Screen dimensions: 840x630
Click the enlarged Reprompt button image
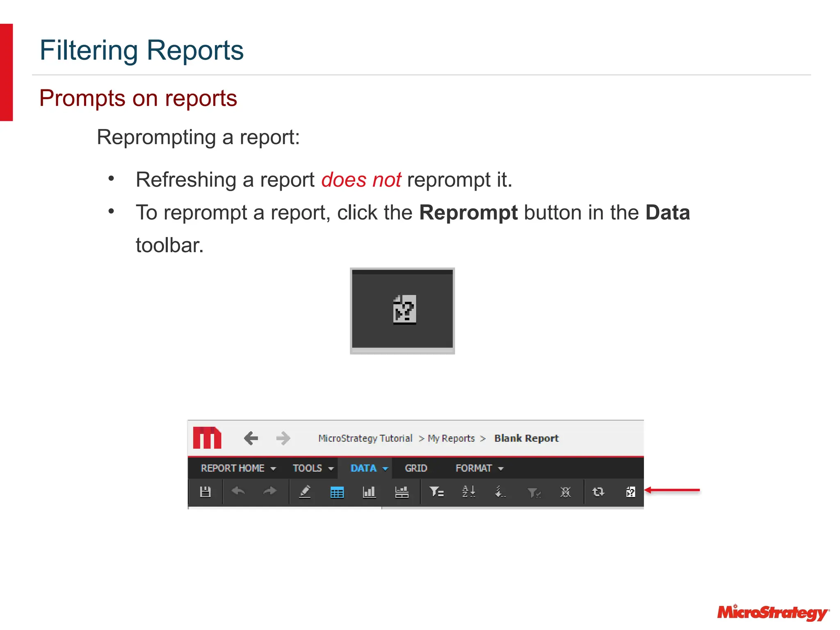pos(402,310)
